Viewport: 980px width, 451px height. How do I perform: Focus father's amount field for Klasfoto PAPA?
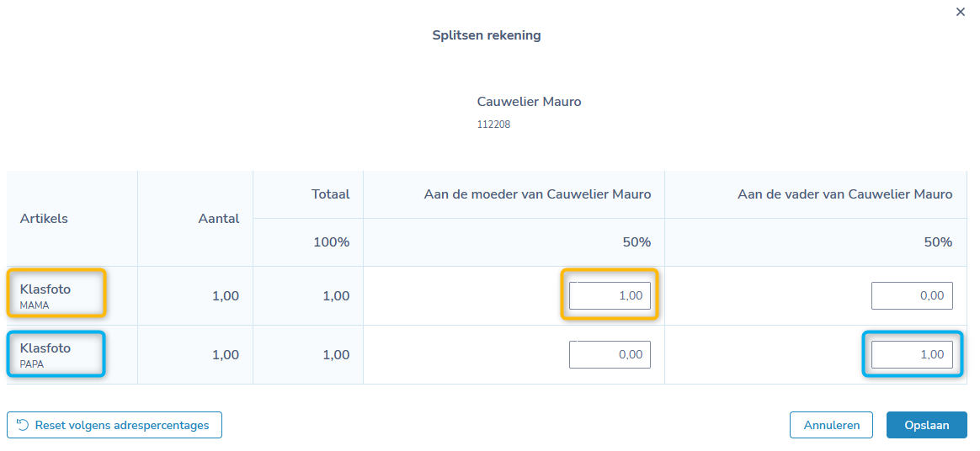912,354
